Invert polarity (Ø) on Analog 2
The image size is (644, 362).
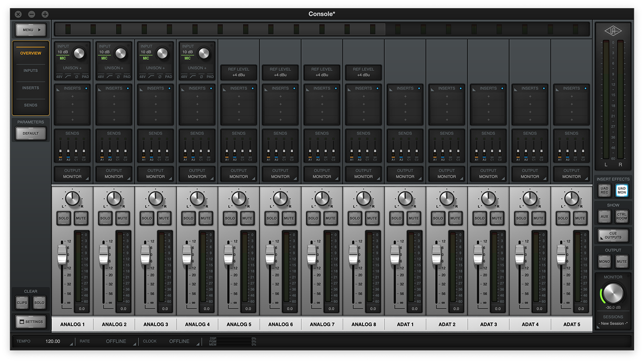click(x=117, y=77)
